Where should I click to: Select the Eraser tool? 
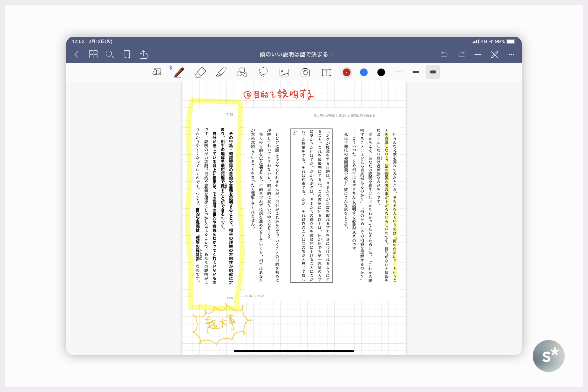click(200, 72)
